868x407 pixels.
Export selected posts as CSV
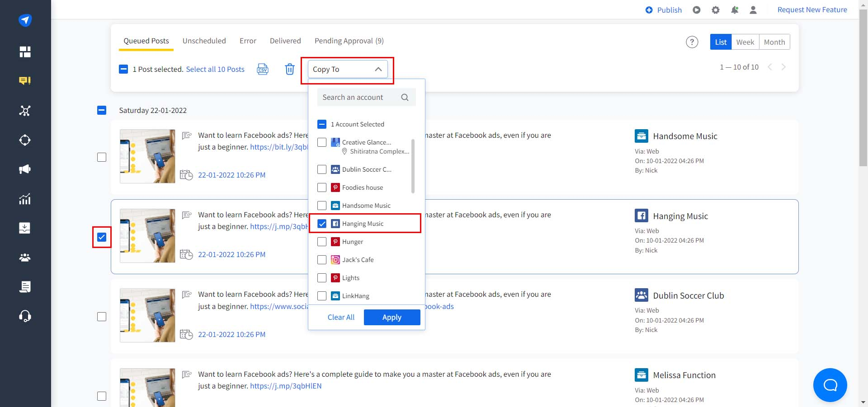(263, 69)
